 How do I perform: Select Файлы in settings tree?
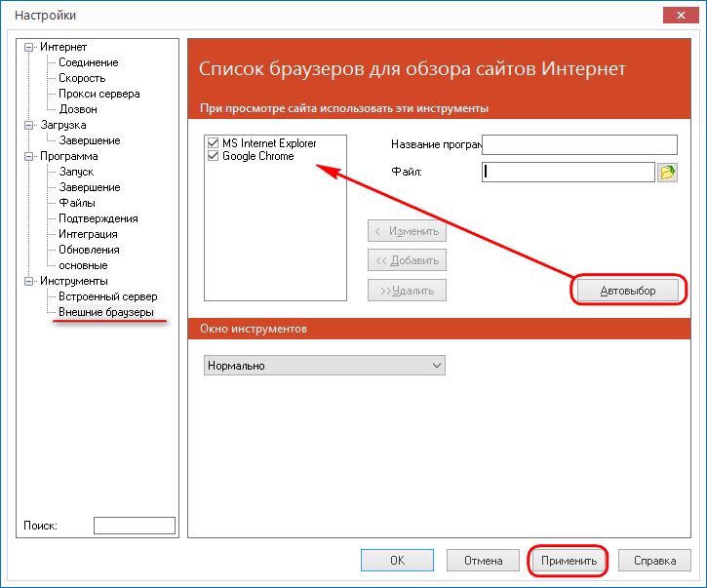tap(77, 203)
